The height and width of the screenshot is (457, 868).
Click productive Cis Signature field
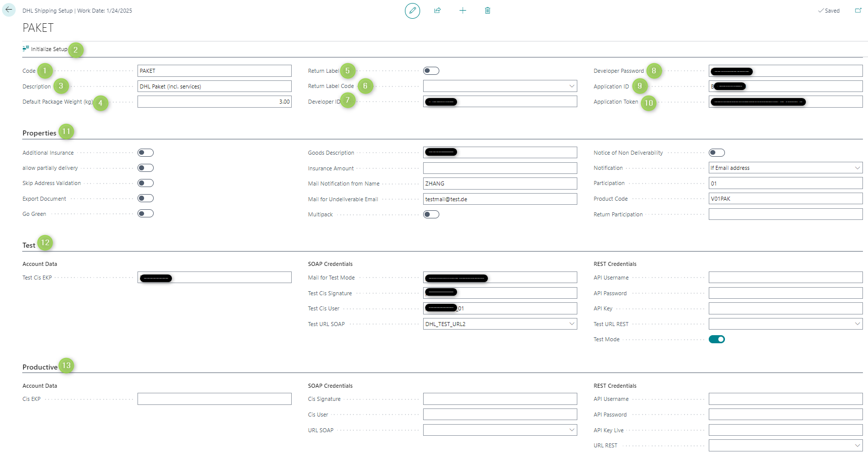[x=500, y=399]
